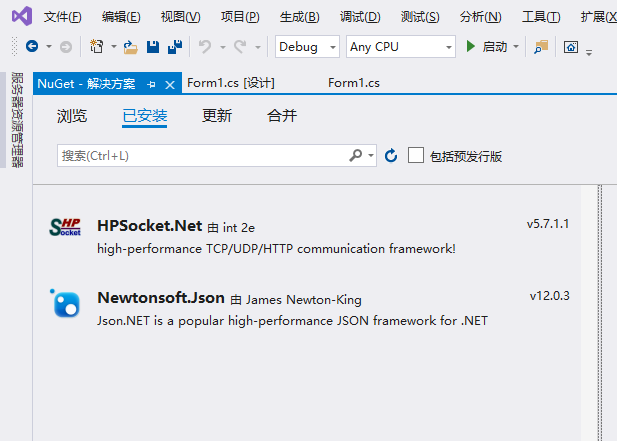Switch to the Form1.cs code tab
Screen dimensions: 617x441
pyautogui.click(x=354, y=83)
